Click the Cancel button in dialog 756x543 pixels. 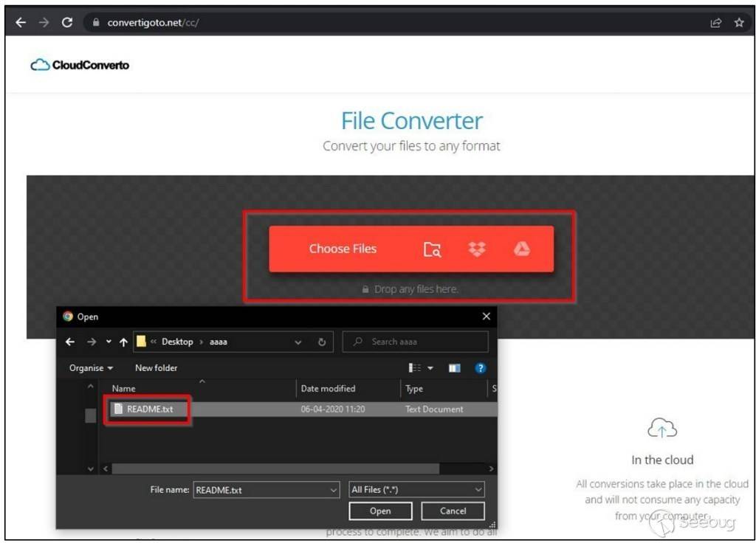tap(453, 511)
